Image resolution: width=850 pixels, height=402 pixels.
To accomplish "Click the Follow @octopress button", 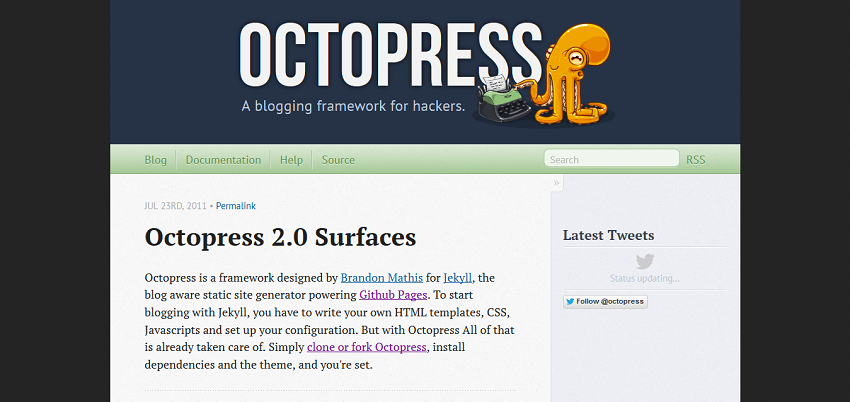I will [x=605, y=302].
